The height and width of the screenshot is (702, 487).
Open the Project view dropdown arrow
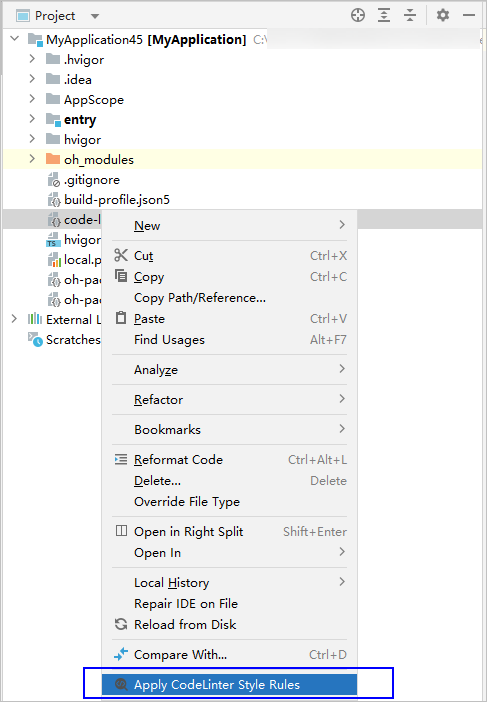(x=94, y=16)
